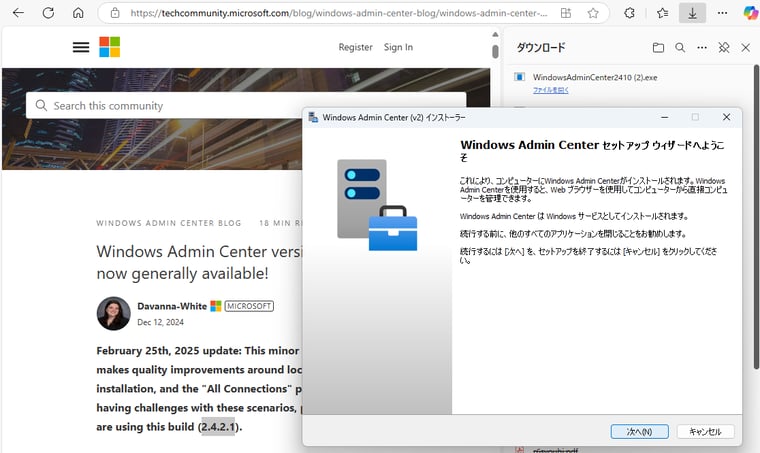
Task: Click the MICROSOFT badge next to author
Action: click(249, 306)
